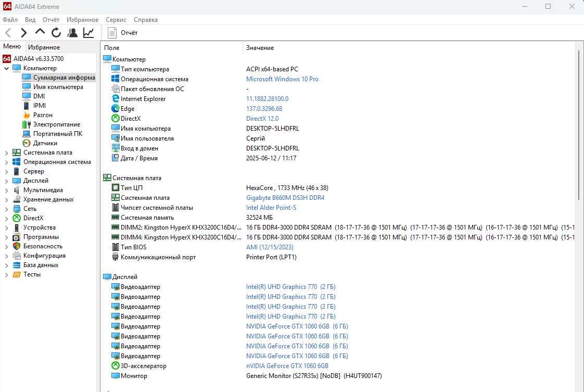This screenshot has width=584, height=392.
Task: Click the Forward navigation arrow
Action: [x=24, y=33]
